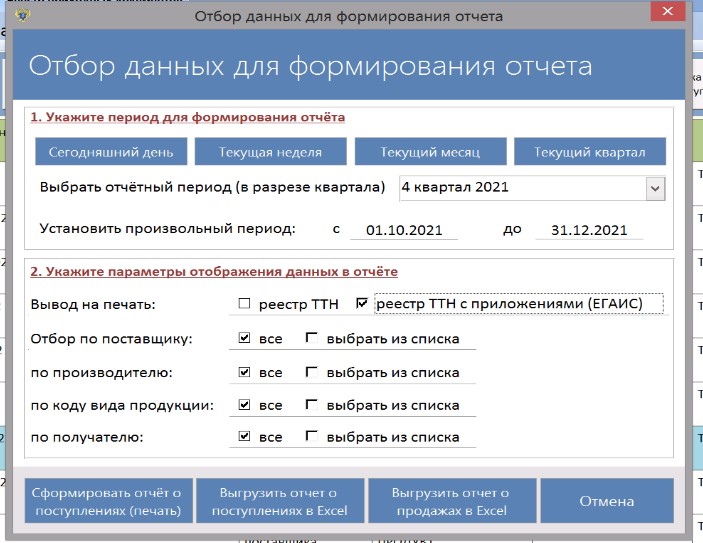Click the end date field 31.12.2021
703x543 pixels.
point(589,230)
